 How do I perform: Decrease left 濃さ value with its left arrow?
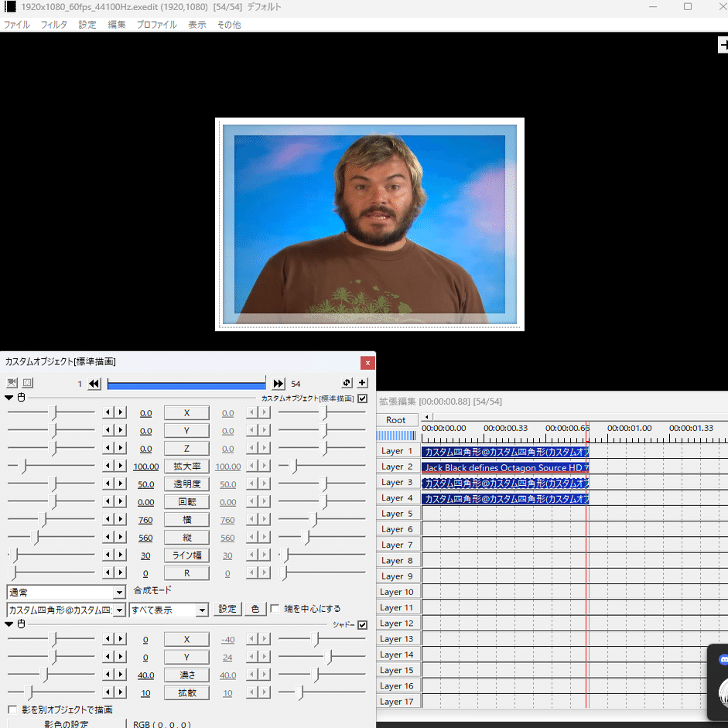[x=108, y=674]
